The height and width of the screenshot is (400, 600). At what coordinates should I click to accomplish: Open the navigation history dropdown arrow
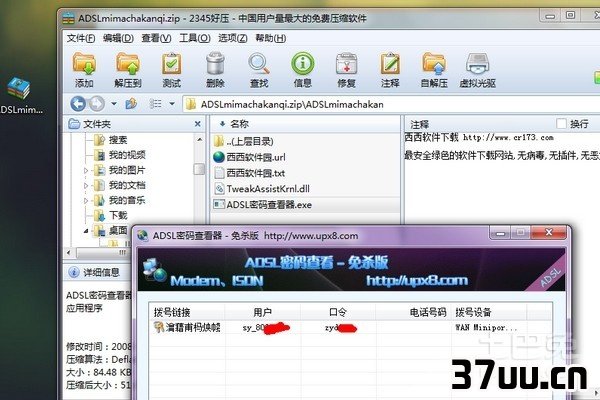[x=114, y=104]
